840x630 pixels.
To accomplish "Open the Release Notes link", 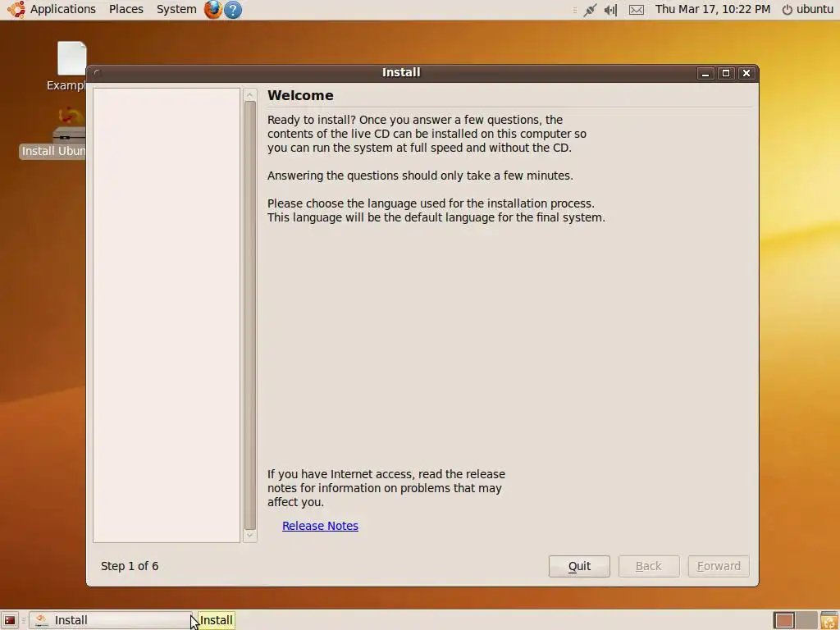I will pyautogui.click(x=321, y=526).
